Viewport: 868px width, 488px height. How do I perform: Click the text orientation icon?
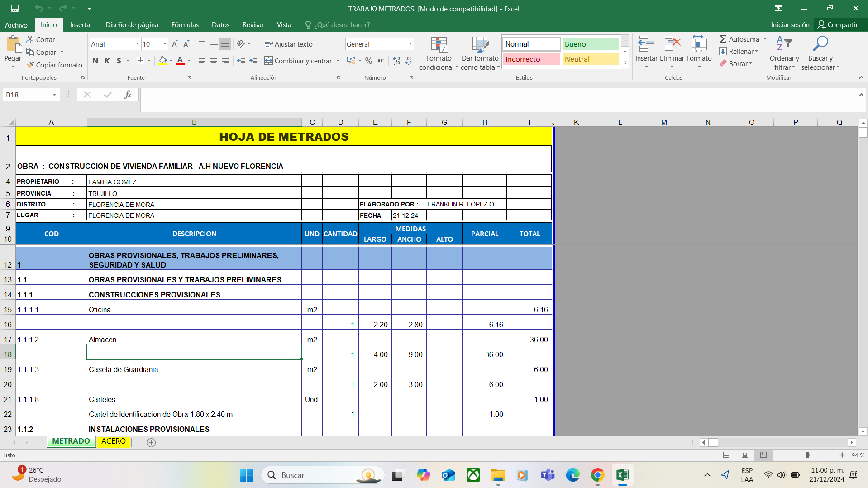click(241, 44)
